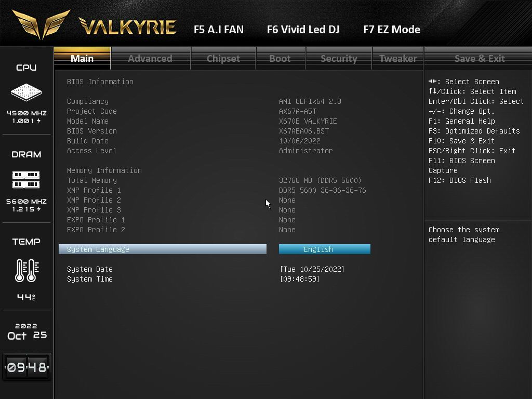Click the BIOS Version label
532x399 pixels.
point(91,130)
